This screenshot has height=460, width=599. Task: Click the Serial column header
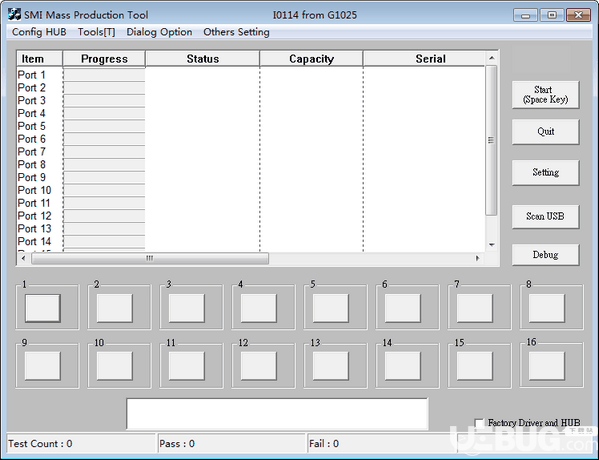coord(424,59)
